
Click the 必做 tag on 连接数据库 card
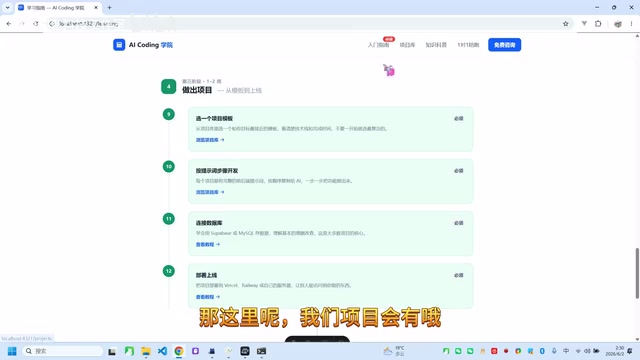point(459,223)
